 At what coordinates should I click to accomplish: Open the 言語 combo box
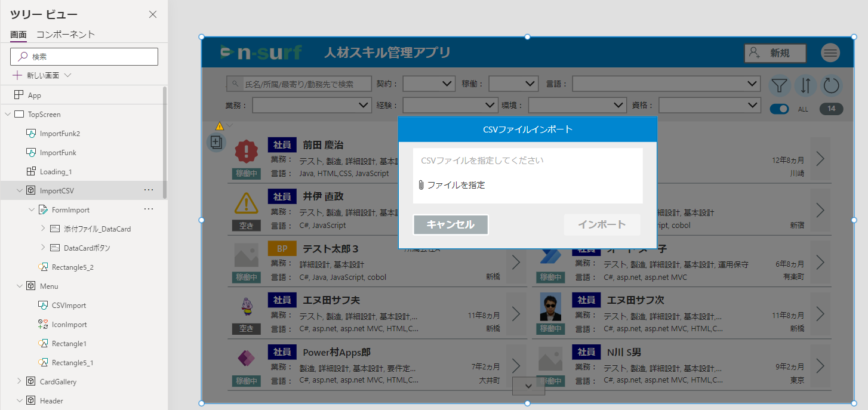(x=666, y=84)
